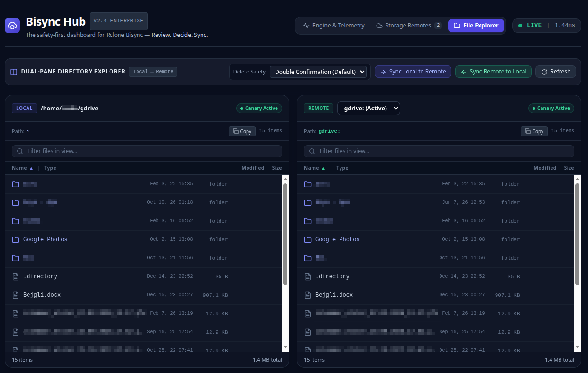Click local file icon dated Feb 7, 26
This screenshot has width=588, height=373.
[16, 313]
